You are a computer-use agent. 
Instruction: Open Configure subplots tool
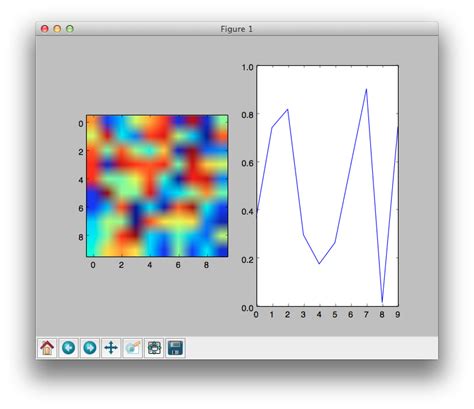154,348
